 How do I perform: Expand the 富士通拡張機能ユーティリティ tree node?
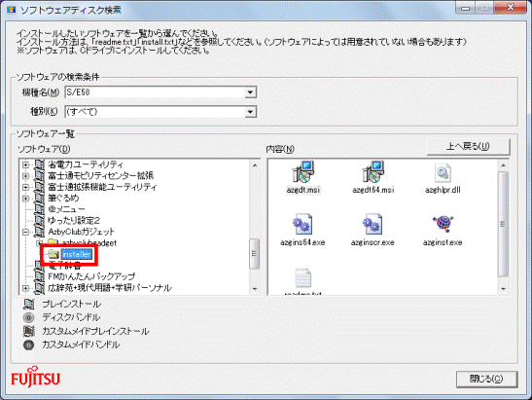click(25, 187)
